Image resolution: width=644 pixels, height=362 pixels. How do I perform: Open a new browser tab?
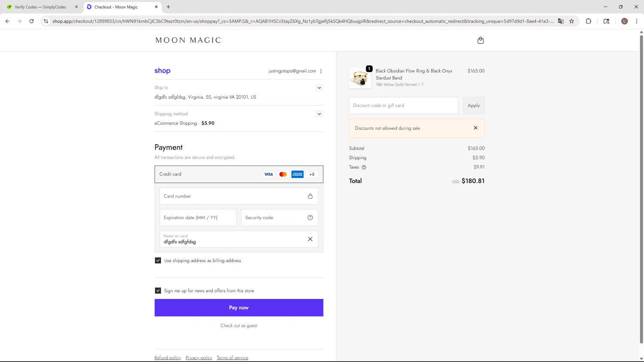[x=168, y=7]
